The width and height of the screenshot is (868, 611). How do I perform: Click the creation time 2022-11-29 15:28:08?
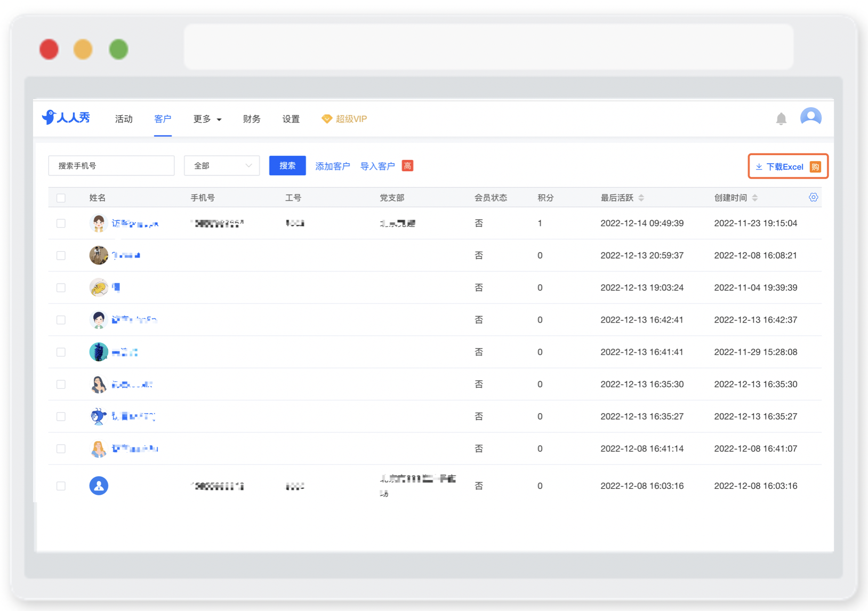[x=756, y=352]
